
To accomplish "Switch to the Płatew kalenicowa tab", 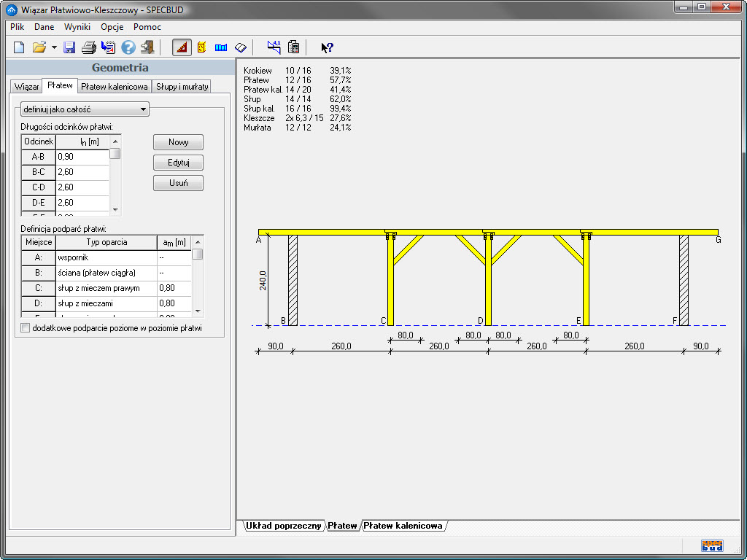I will click(115, 86).
